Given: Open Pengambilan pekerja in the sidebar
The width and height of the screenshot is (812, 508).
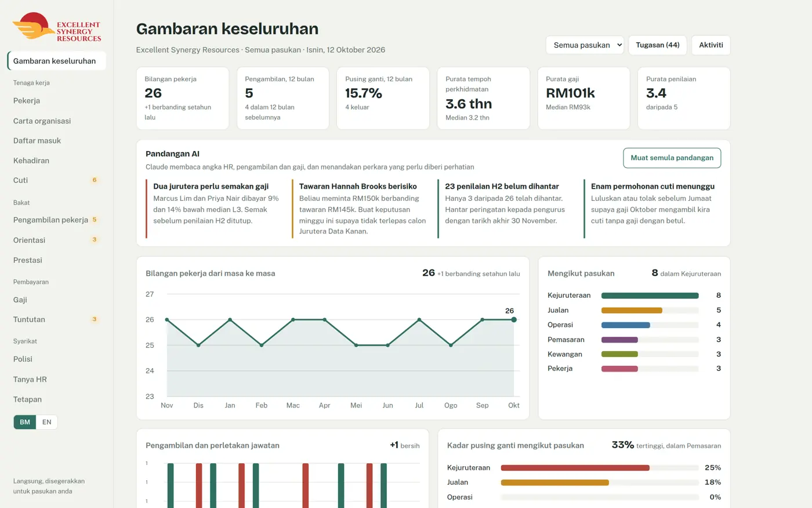Looking at the screenshot, I should tap(56, 220).
